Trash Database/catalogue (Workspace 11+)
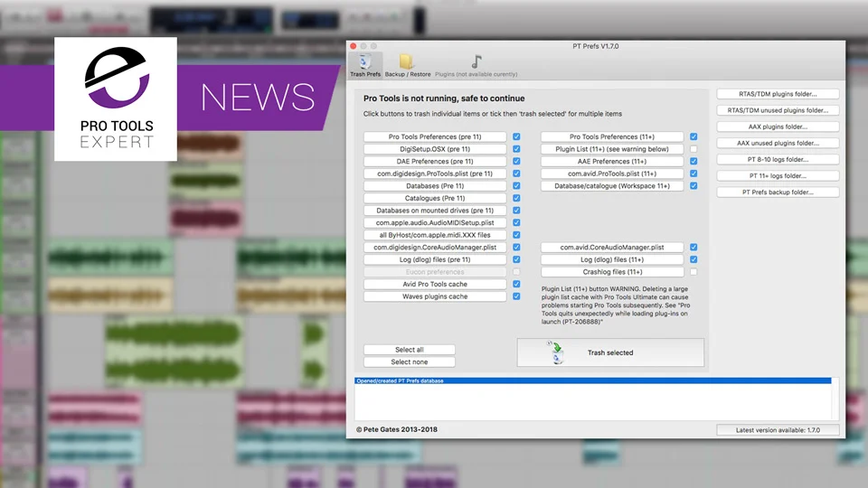 click(612, 186)
